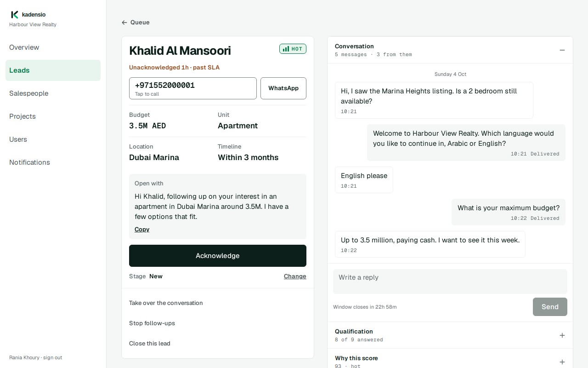This screenshot has width=588, height=368.
Task: Close this lead
Action: (x=150, y=344)
